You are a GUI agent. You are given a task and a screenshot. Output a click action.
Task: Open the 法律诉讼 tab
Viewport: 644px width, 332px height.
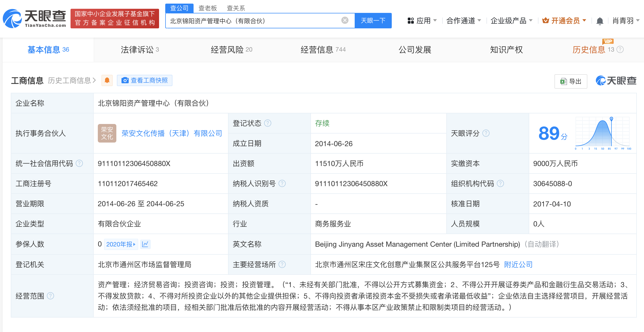pos(140,49)
